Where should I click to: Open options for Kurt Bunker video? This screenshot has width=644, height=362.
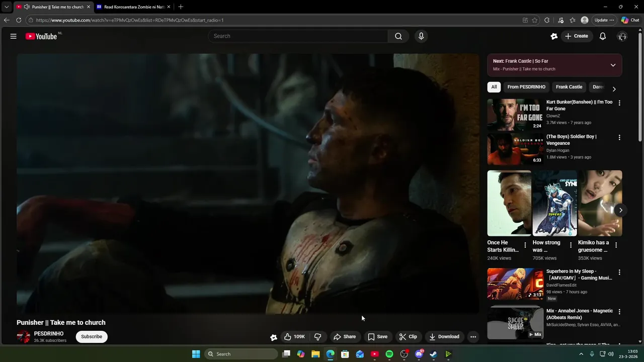click(x=619, y=103)
